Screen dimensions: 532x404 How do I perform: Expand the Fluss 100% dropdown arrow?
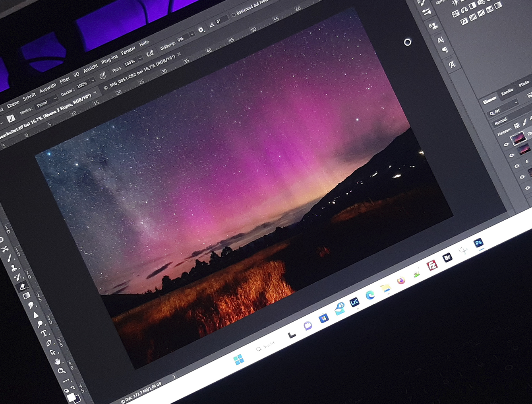tap(140, 59)
